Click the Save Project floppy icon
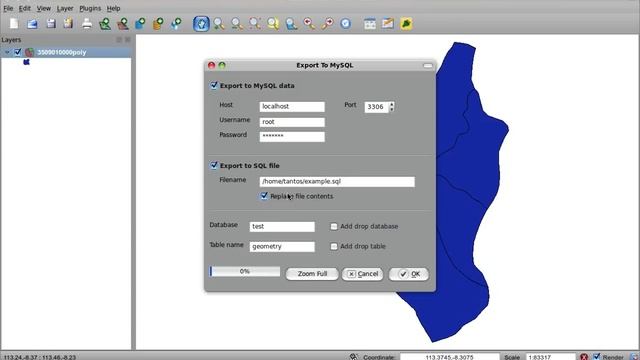The height and width of the screenshot is (360, 640). point(51,24)
